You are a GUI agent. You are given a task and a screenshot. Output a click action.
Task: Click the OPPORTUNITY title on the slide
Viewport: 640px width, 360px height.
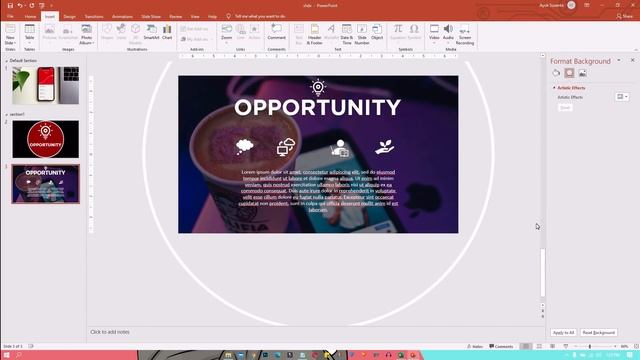[318, 107]
